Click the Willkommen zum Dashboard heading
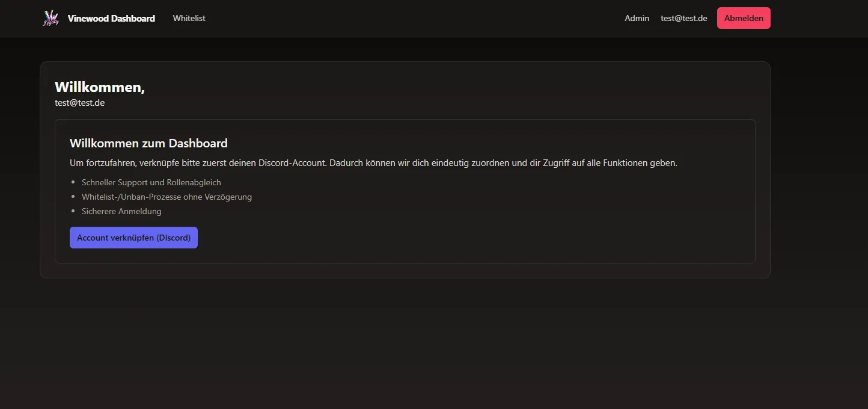The height and width of the screenshot is (409, 868). (148, 143)
